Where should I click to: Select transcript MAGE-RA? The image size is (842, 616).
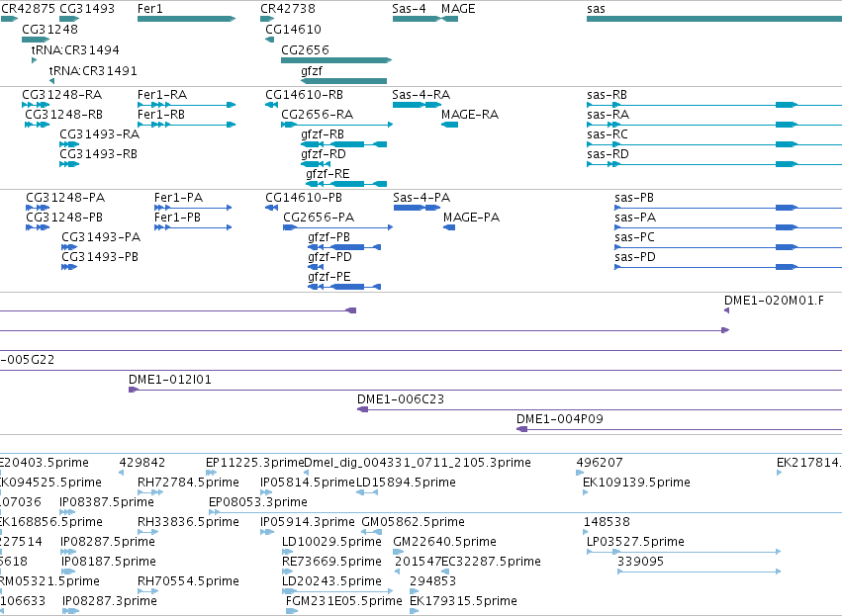[x=449, y=125]
